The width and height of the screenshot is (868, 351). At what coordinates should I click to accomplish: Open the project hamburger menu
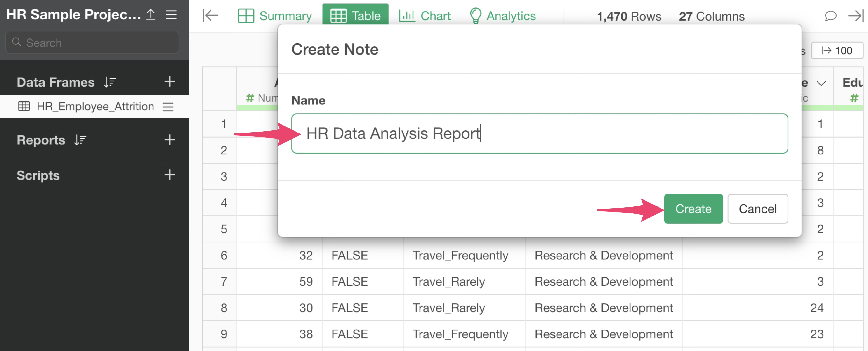tap(171, 14)
